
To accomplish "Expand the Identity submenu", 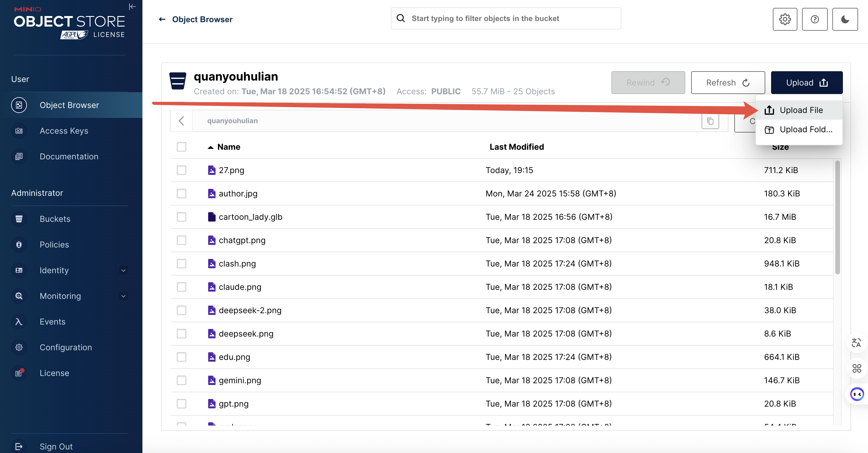I will [123, 270].
